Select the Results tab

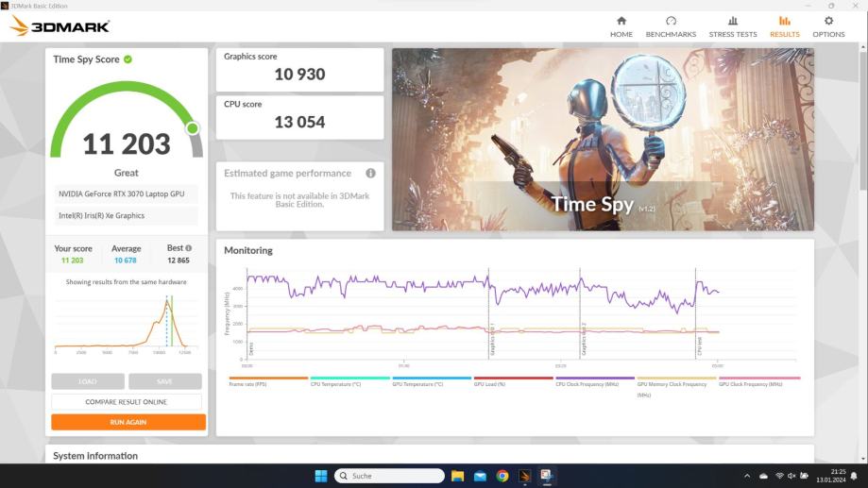tap(784, 26)
